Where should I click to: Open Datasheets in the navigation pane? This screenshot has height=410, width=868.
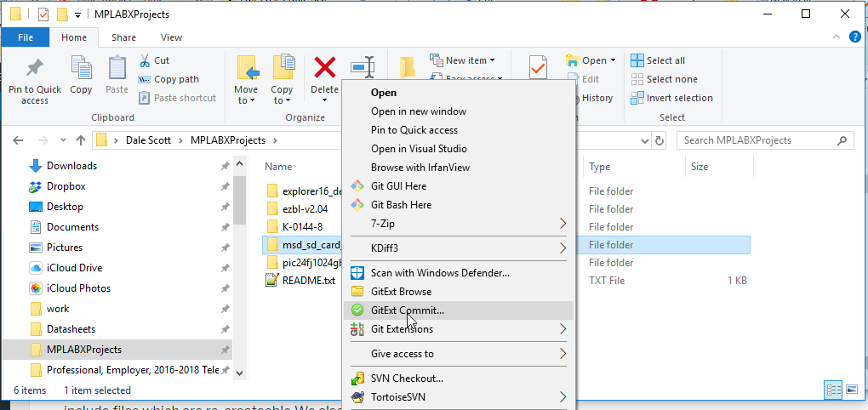tap(71, 329)
